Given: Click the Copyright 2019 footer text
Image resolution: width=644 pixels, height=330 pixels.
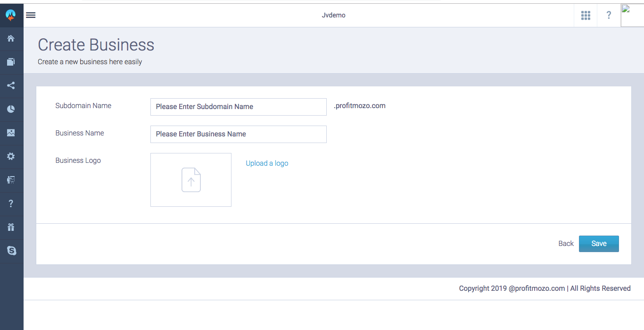Looking at the screenshot, I should [x=545, y=288].
